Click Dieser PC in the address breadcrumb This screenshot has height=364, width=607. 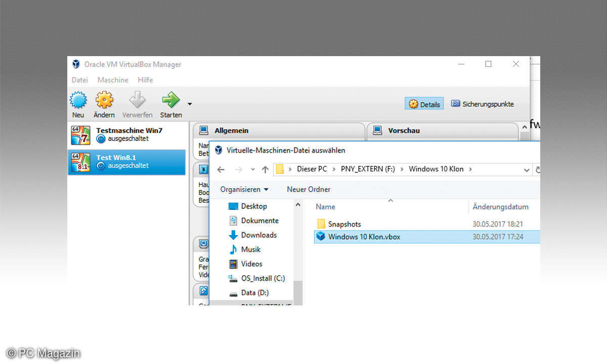tap(312, 169)
